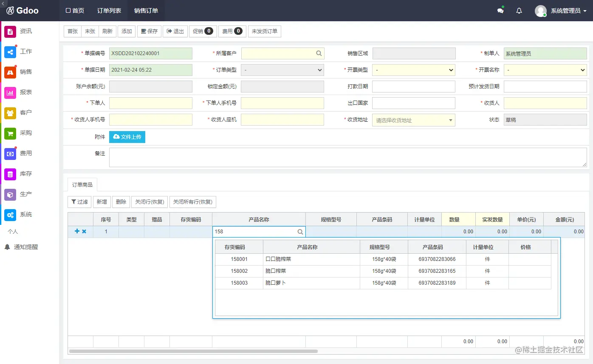Open the 库存 inventory icon
This screenshot has height=364, width=593.
tap(10, 174)
